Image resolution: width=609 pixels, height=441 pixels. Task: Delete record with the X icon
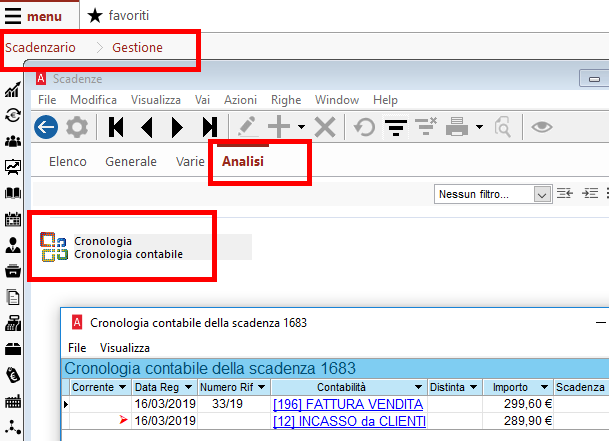pos(325,127)
